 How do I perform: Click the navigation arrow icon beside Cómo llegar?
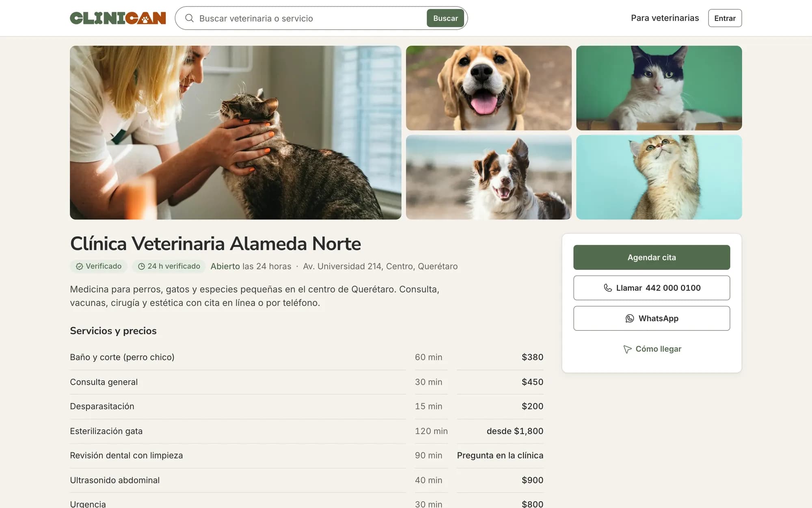click(x=627, y=349)
